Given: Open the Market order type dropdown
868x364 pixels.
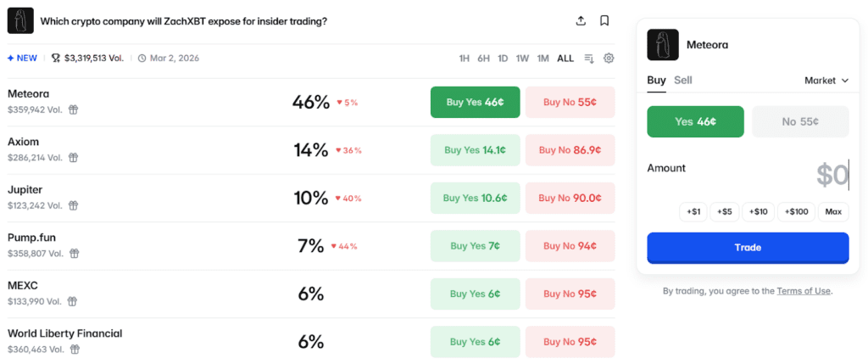Looking at the screenshot, I should pos(826,81).
